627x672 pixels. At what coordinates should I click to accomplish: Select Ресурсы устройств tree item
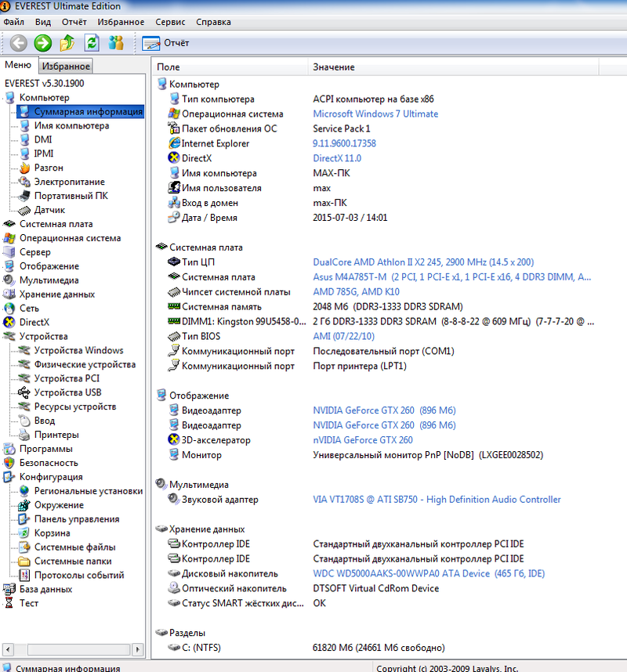tap(75, 406)
